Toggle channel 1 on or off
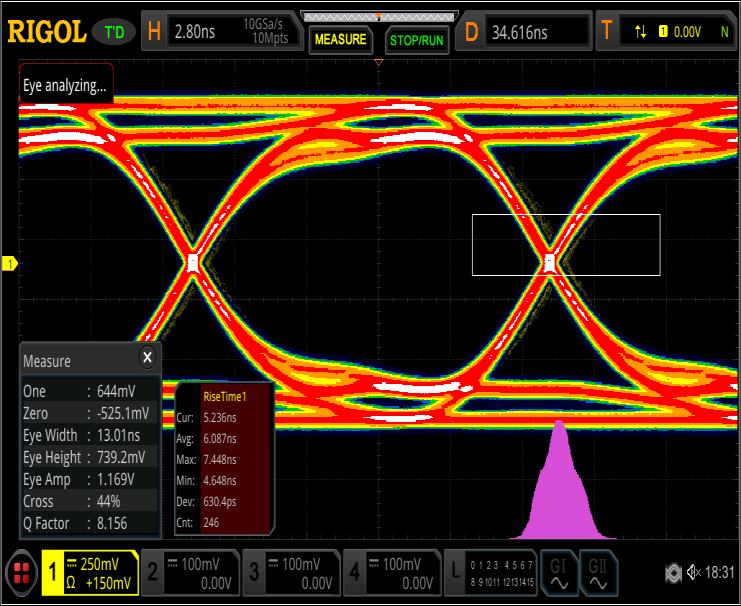The image size is (741, 606). (x=88, y=573)
